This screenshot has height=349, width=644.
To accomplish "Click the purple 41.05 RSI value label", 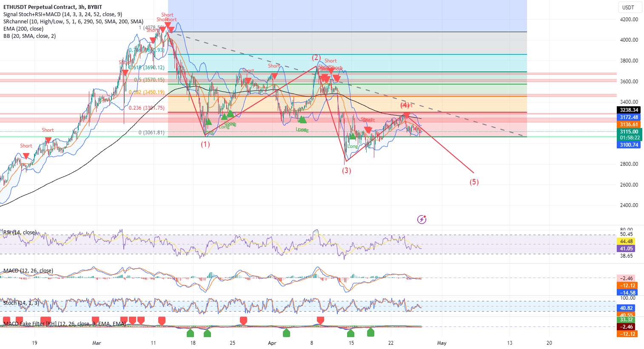I will pyautogui.click(x=626, y=249).
